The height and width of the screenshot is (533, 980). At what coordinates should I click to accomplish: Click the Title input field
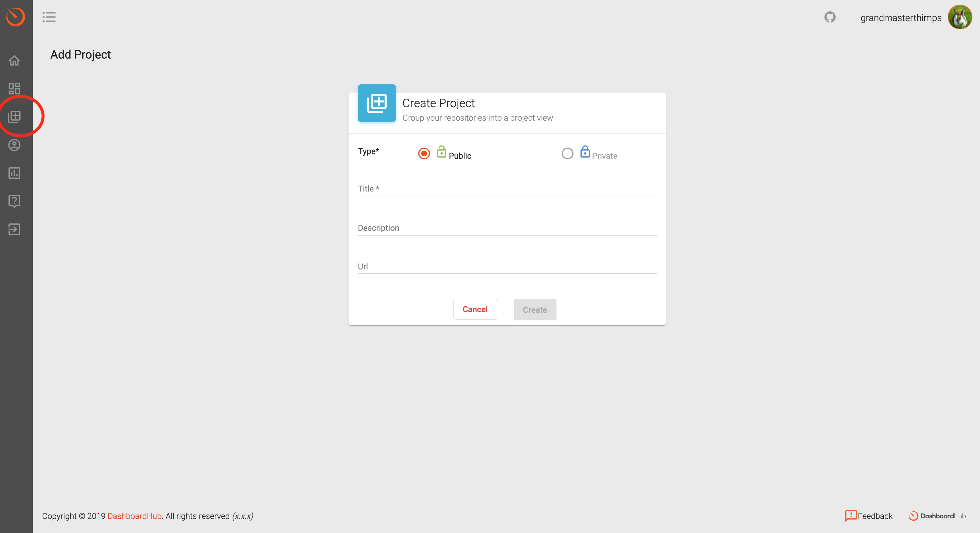coord(506,189)
